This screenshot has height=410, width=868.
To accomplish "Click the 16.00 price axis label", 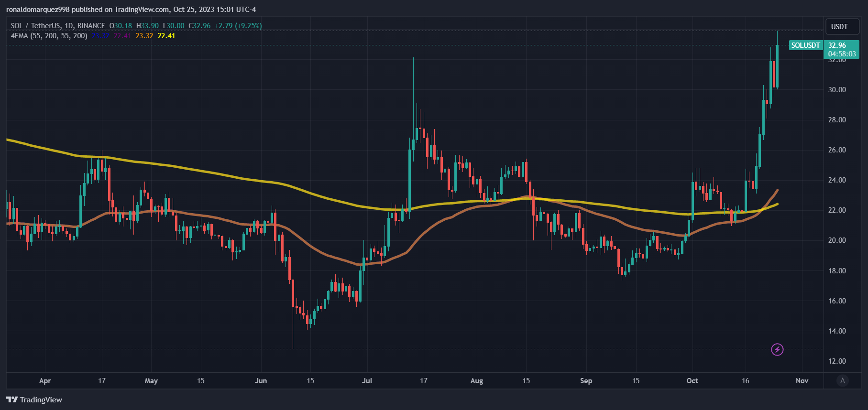I will [837, 301].
